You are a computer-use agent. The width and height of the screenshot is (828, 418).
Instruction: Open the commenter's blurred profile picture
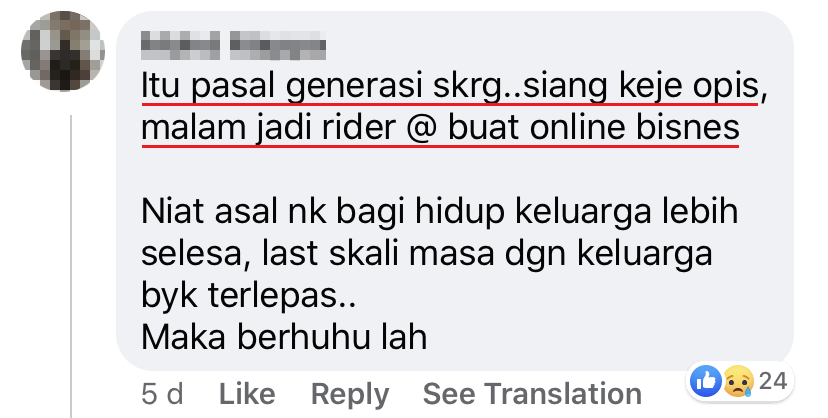63,51
